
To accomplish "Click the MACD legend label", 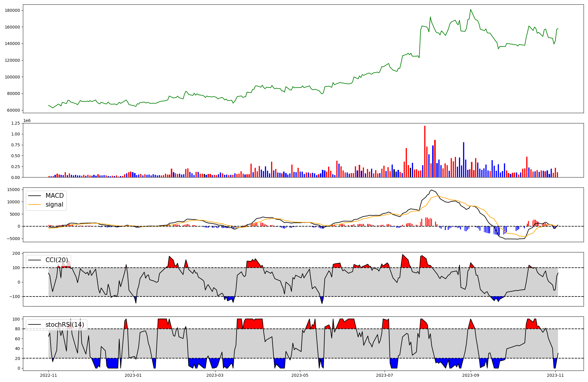I will (54, 196).
